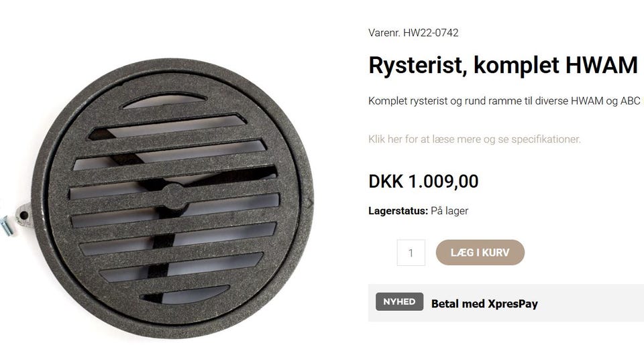Click the price DKK 1.009,00
The height and width of the screenshot is (345, 644).
point(423,182)
